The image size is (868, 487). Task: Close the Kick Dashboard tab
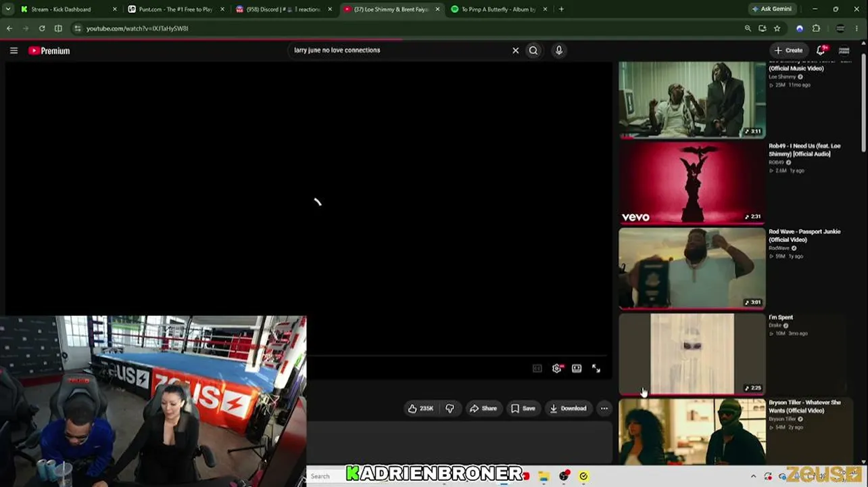114,9
